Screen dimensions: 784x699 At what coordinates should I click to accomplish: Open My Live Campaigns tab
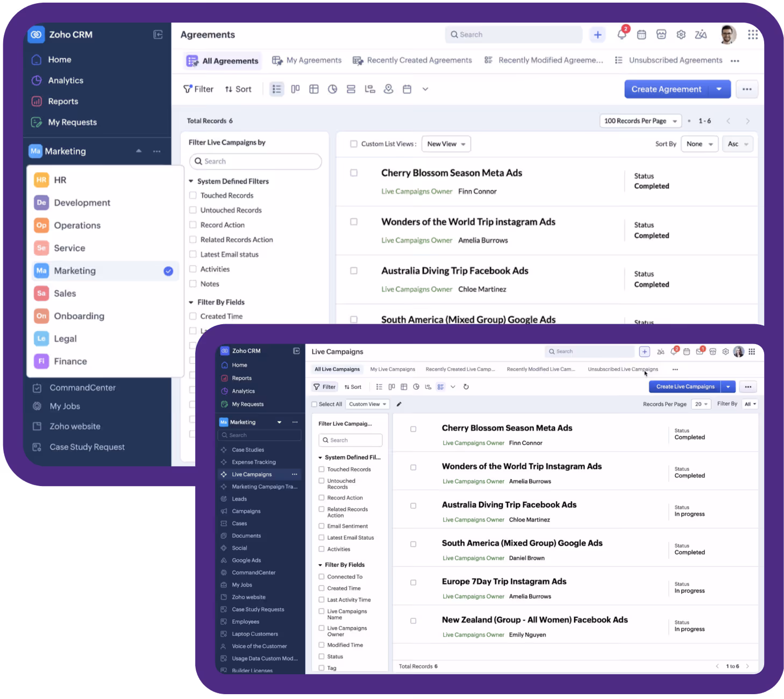393,369
